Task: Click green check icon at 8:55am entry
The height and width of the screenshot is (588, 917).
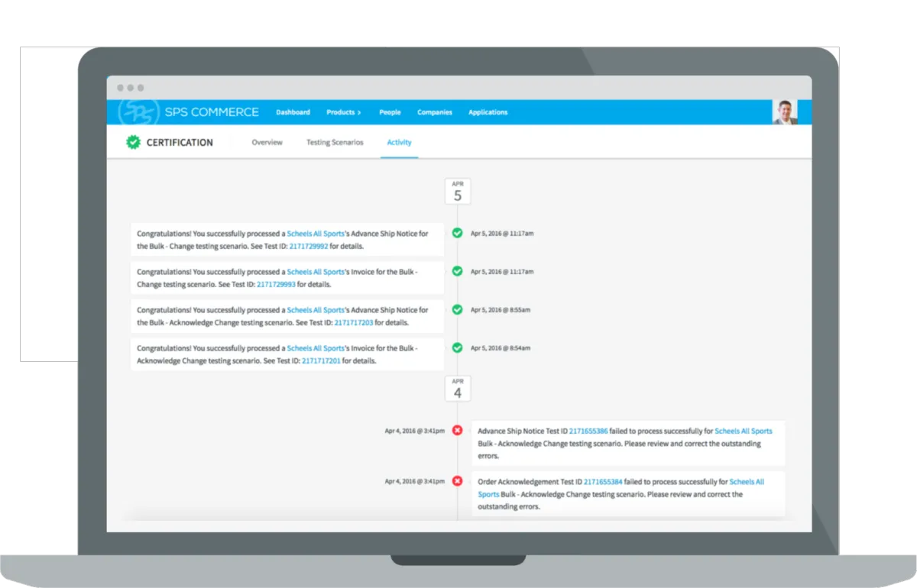Action: pos(457,309)
